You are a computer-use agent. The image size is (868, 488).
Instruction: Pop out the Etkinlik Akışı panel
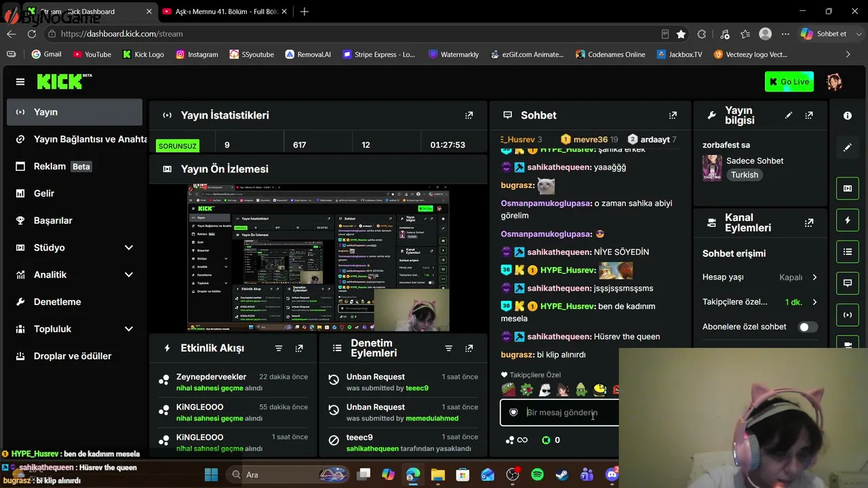299,348
